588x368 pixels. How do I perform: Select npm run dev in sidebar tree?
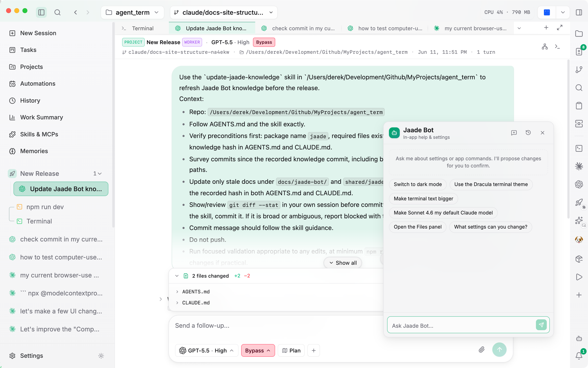[x=61, y=207]
